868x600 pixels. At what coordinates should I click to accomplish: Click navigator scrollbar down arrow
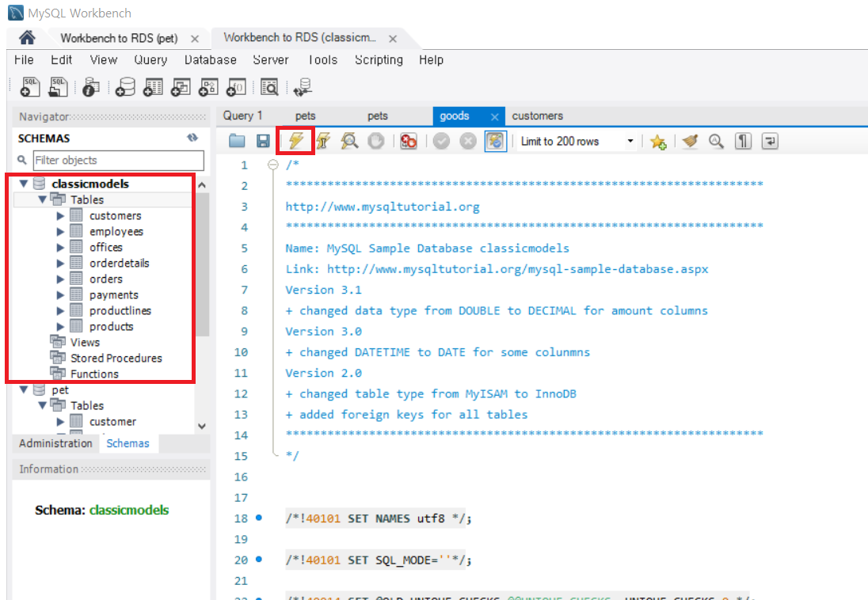click(202, 426)
